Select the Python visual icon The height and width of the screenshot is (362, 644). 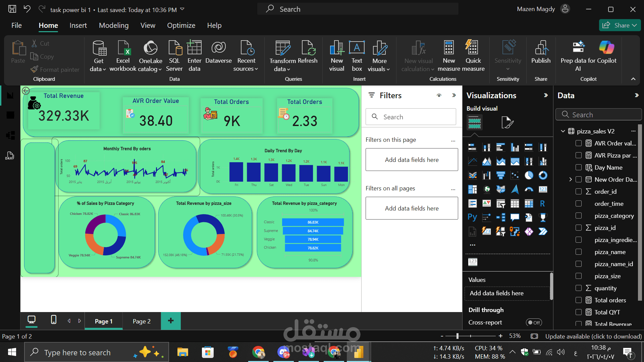pos(472,217)
